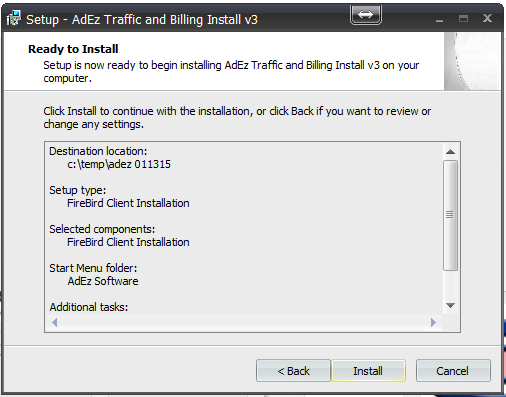The width and height of the screenshot is (506, 397).
Task: Click the summary box scroll down arrow
Action: (x=450, y=305)
